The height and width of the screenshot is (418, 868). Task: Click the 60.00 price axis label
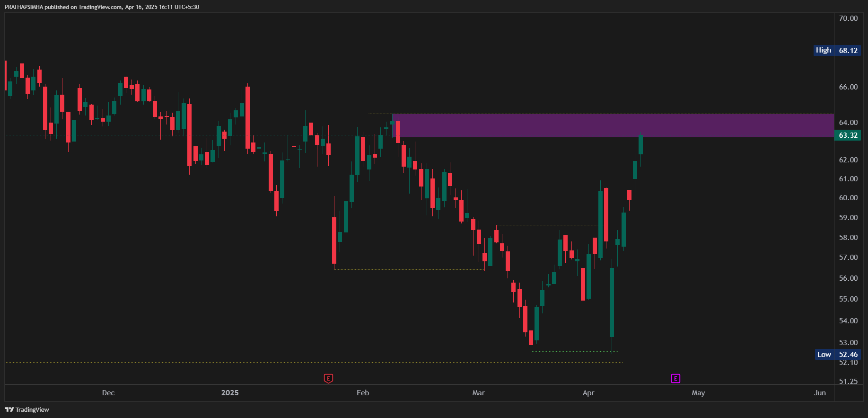click(848, 198)
